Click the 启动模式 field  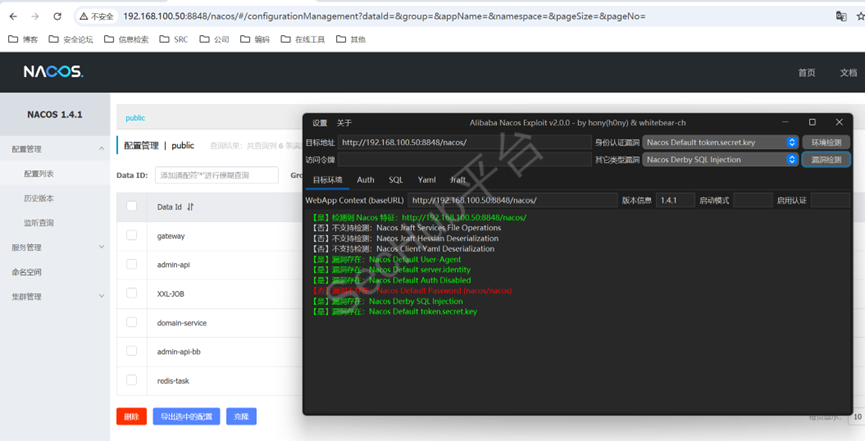[752, 200]
